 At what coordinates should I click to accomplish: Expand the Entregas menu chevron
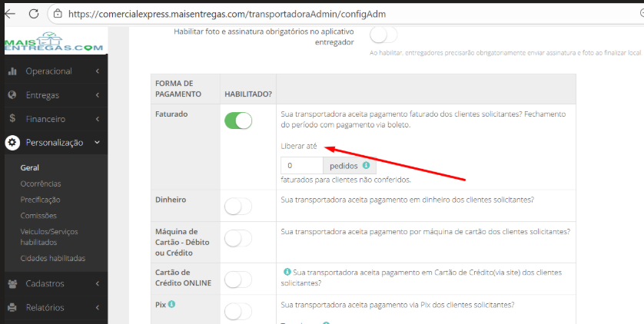point(98,95)
